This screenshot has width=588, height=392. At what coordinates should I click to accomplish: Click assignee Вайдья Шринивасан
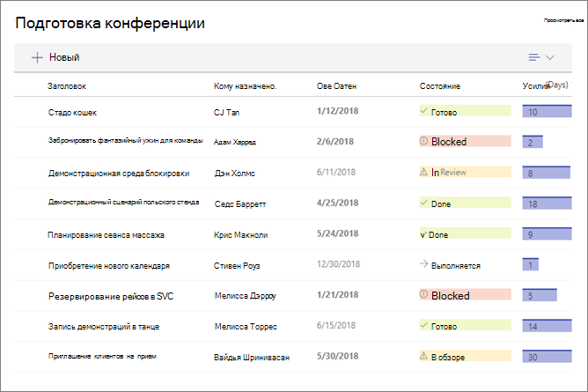point(252,358)
